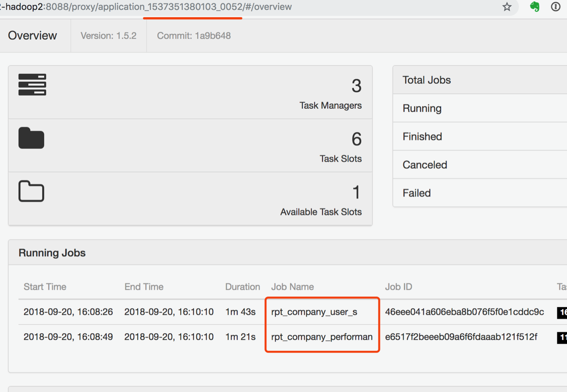Click the extension icon right of Evernote
This screenshot has width=567, height=392.
point(555,7)
